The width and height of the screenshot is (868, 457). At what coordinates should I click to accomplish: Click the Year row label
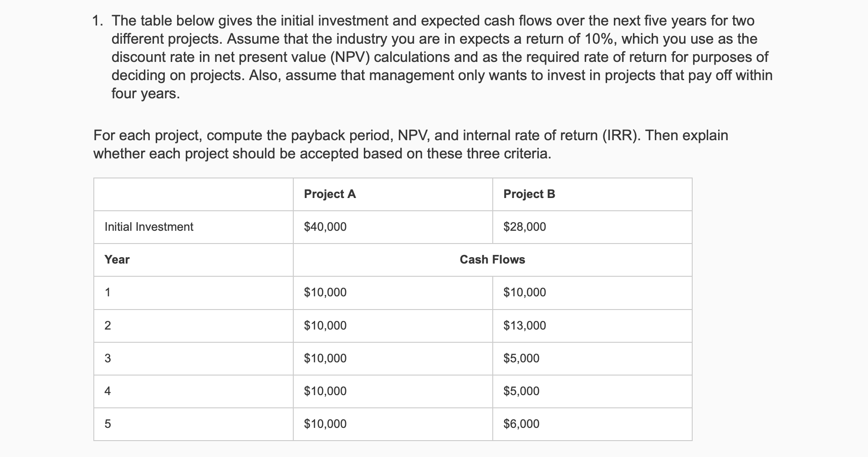click(117, 259)
